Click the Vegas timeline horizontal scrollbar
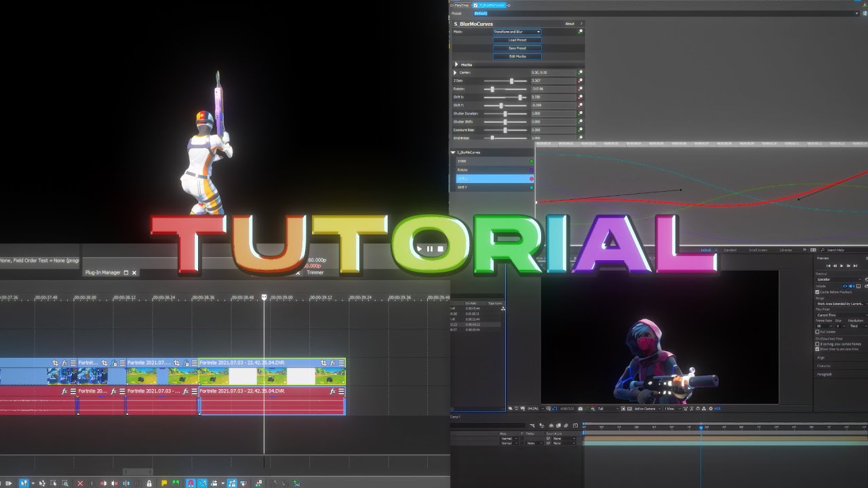868x488 pixels. [x=138, y=472]
